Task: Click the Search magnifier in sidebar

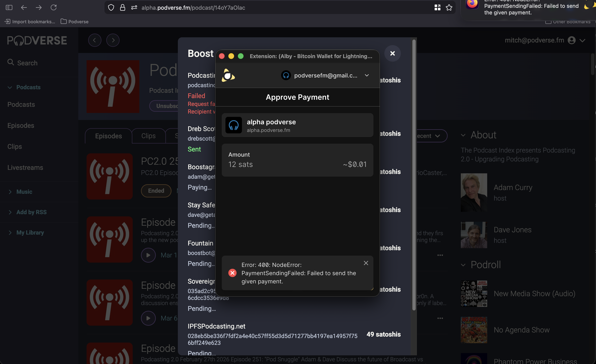Action: click(x=11, y=62)
